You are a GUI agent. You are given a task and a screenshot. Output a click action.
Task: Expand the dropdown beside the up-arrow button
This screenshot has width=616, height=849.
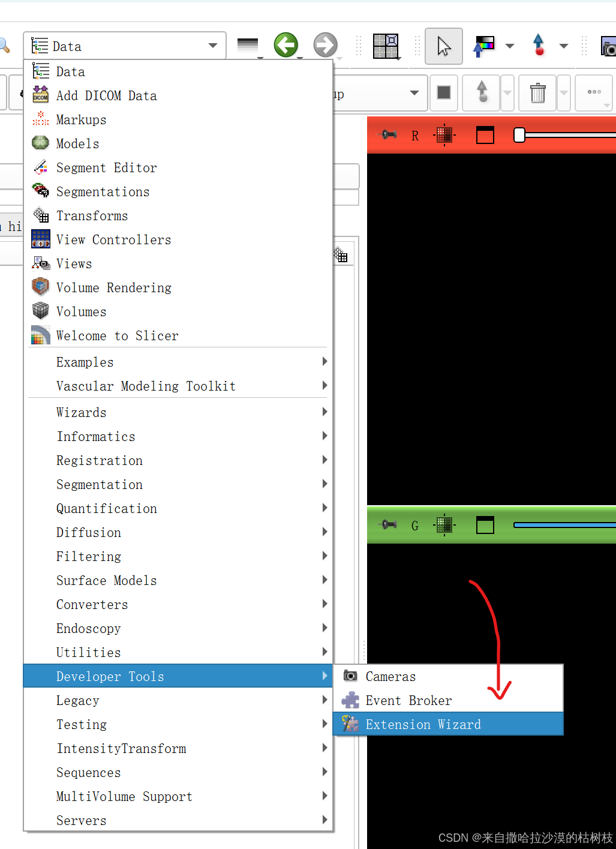507,93
